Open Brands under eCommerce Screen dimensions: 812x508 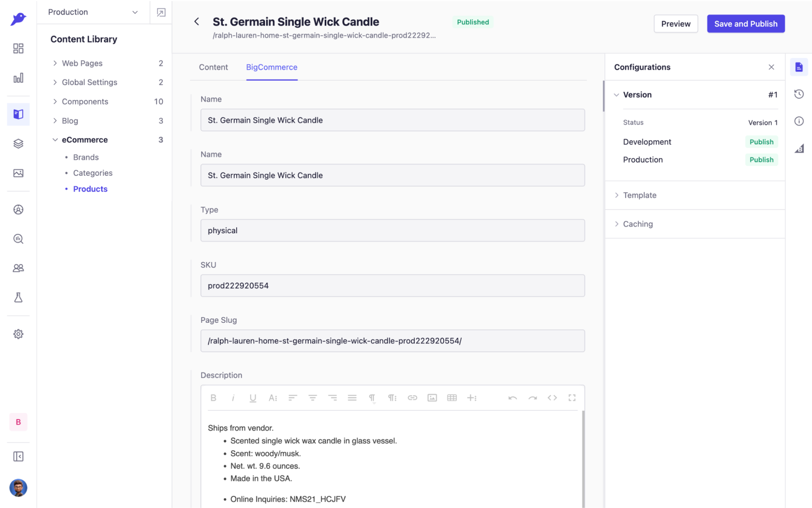click(86, 158)
